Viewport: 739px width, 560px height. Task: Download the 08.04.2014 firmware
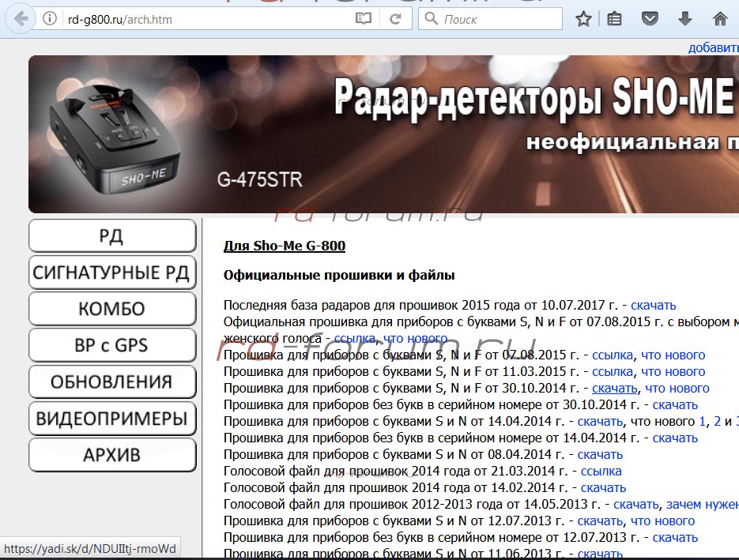[x=600, y=454]
